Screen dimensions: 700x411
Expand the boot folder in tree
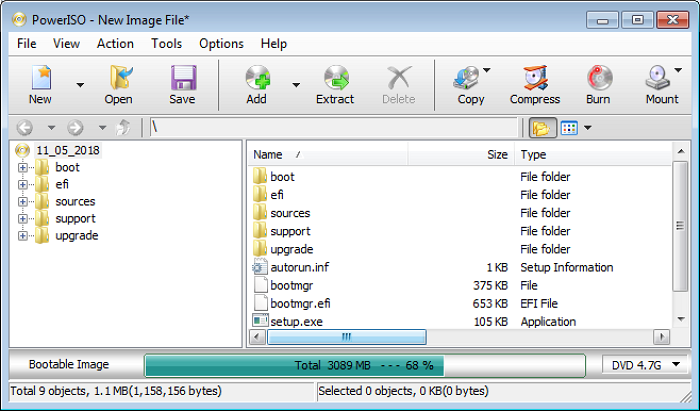pyautogui.click(x=22, y=168)
